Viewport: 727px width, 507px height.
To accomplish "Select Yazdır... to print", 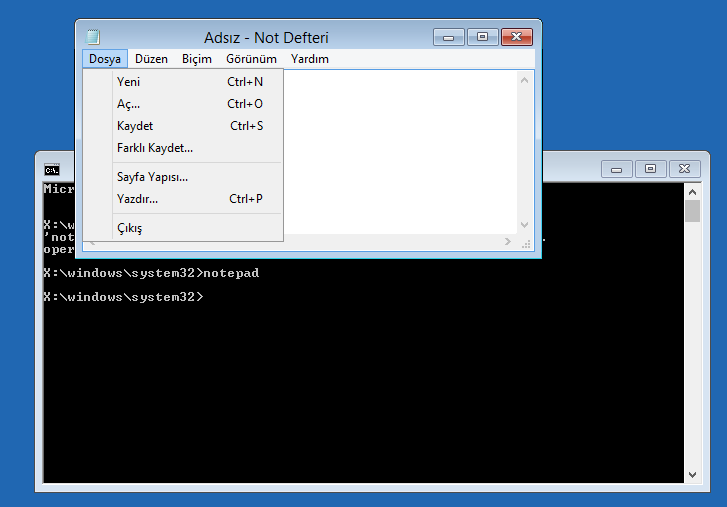I will tap(183, 199).
